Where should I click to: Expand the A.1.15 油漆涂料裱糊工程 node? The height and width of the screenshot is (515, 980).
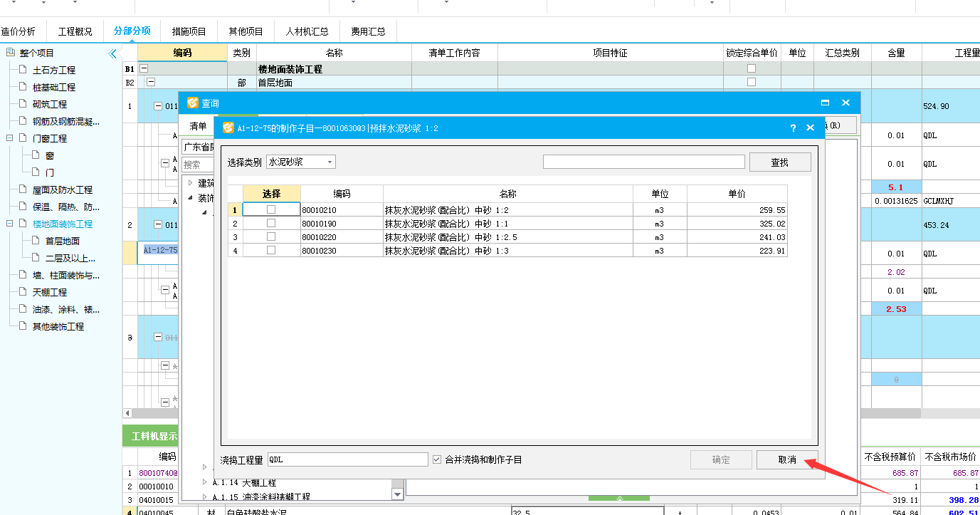coord(205,496)
